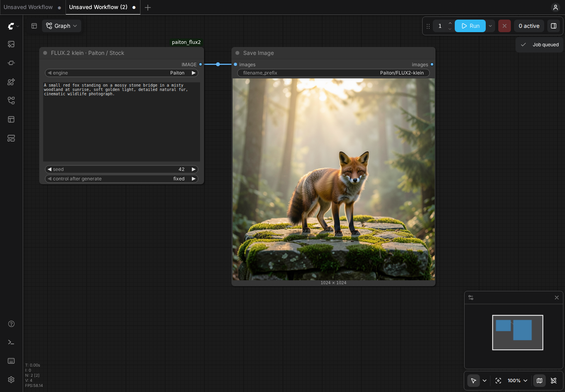
Task: Open the model library sidebar icon
Action: [x=11, y=82]
